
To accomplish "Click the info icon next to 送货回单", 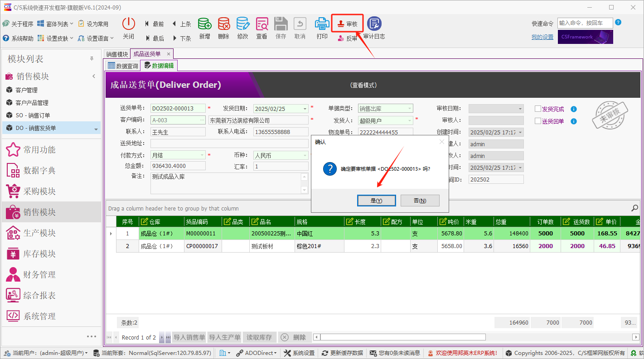I will 573,121.
